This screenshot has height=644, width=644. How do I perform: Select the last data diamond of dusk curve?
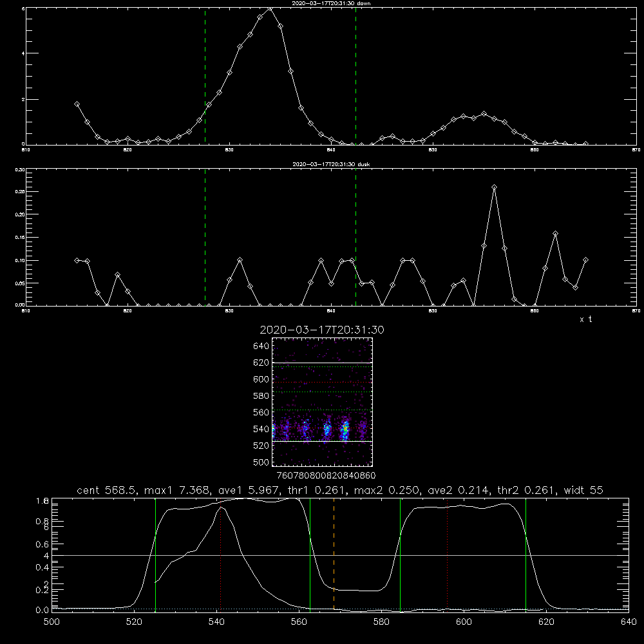[586, 260]
